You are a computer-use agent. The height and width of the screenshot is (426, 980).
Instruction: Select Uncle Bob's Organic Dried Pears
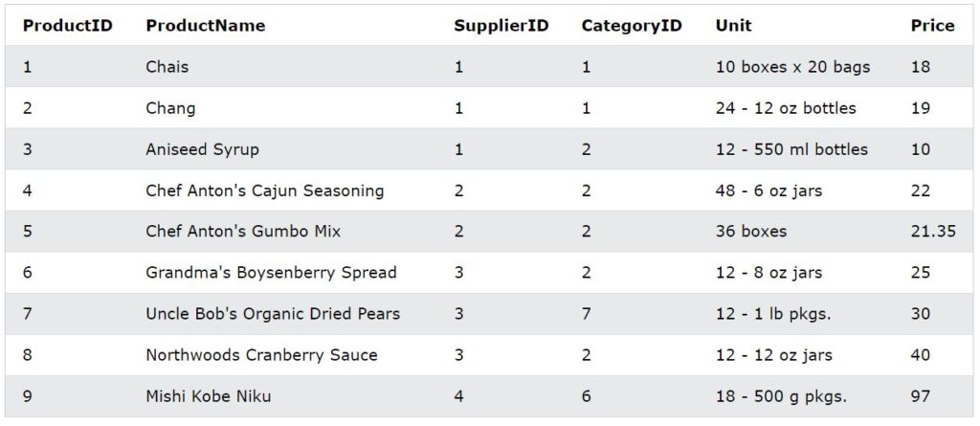[273, 314]
